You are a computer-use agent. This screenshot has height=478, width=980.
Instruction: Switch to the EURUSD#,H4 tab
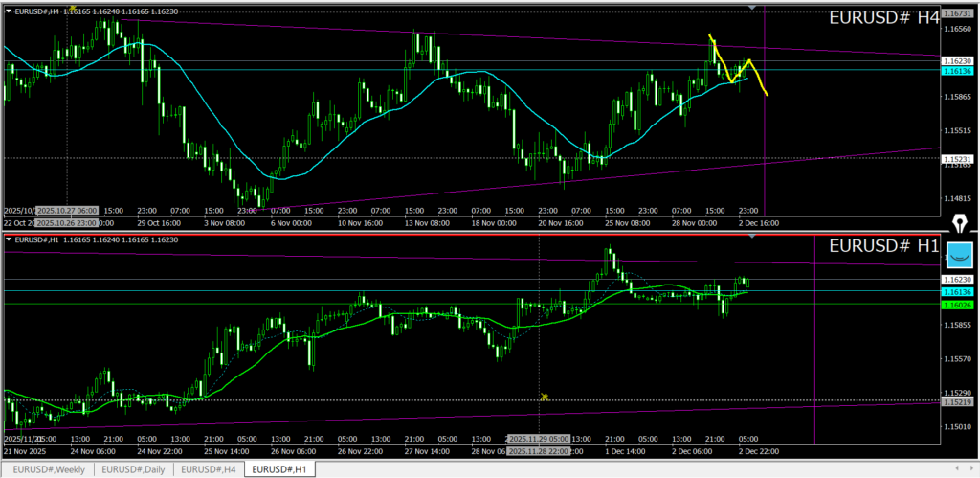(210, 469)
